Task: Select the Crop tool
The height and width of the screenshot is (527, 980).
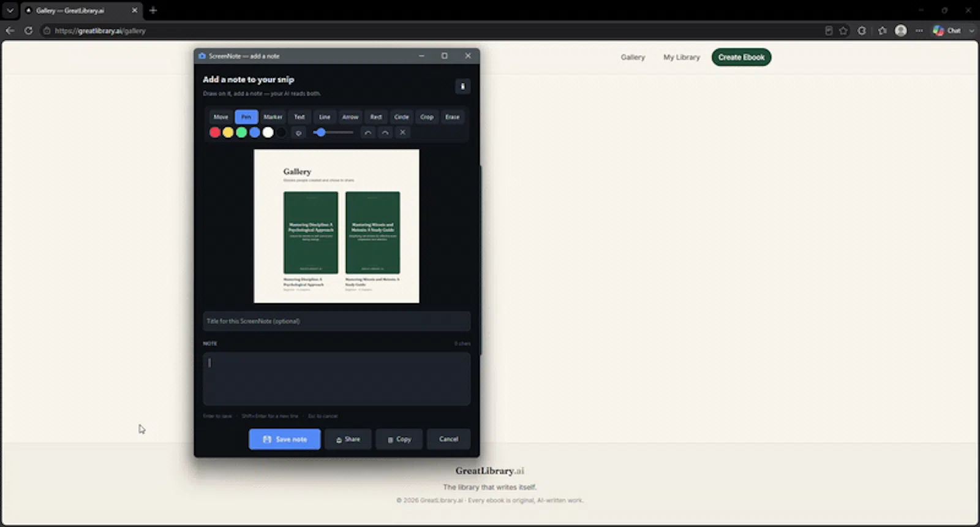Action: click(427, 117)
